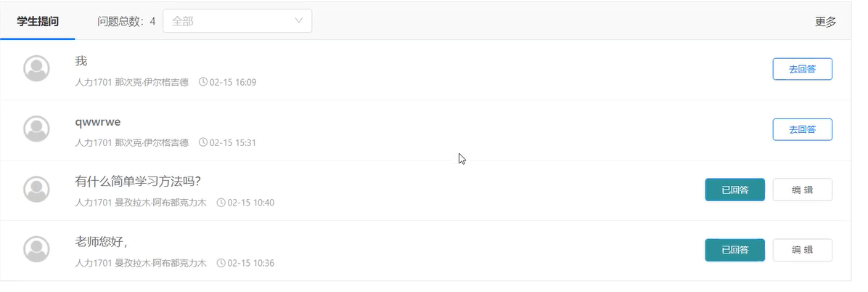Viewport: 868px width, 292px height.
Task: Expand dropdown using the chevron arrow
Action: click(299, 21)
